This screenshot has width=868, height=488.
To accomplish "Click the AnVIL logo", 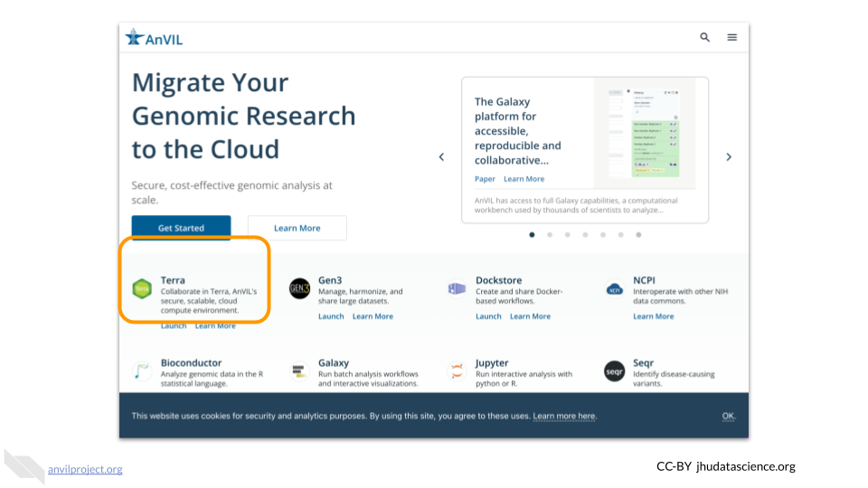I will click(x=154, y=38).
